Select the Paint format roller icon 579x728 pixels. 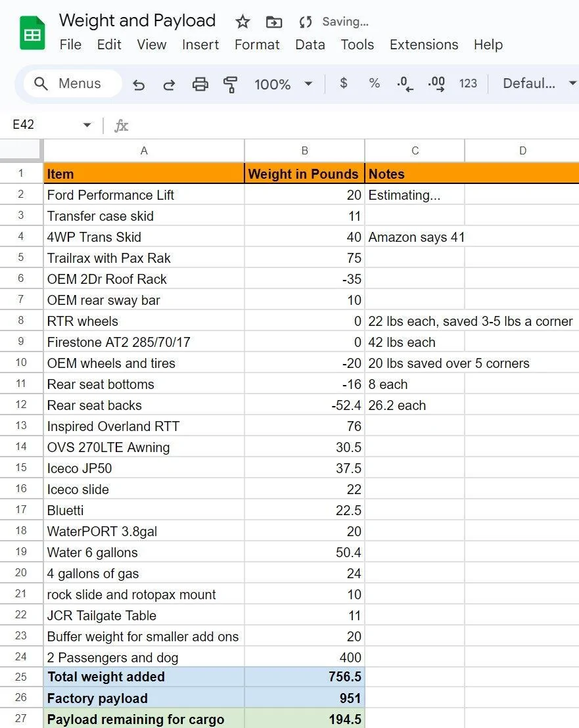[x=230, y=85]
